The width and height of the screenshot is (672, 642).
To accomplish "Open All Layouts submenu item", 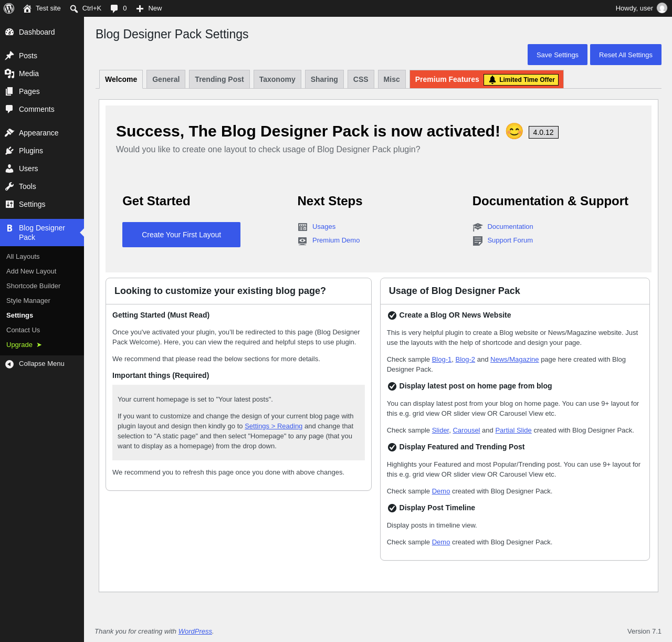I will (42, 257).
